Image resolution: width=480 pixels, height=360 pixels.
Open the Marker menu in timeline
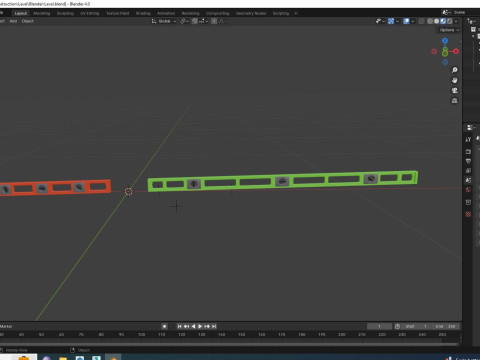[x=6, y=326]
